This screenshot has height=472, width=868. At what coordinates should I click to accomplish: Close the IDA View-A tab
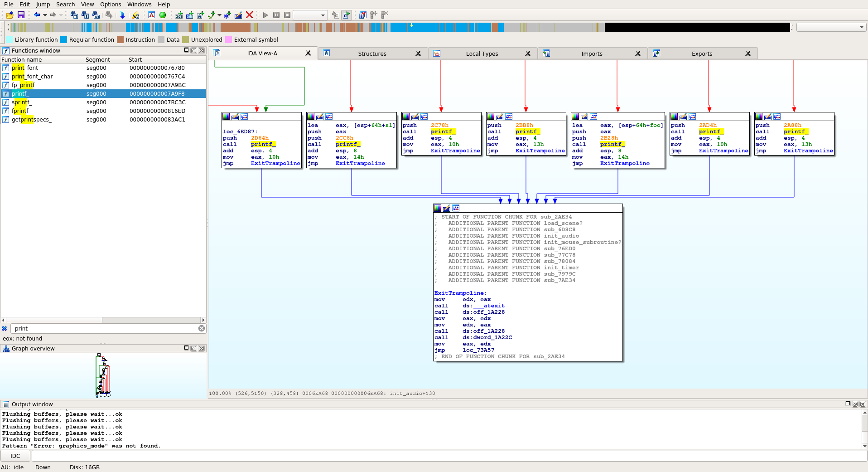coord(308,53)
